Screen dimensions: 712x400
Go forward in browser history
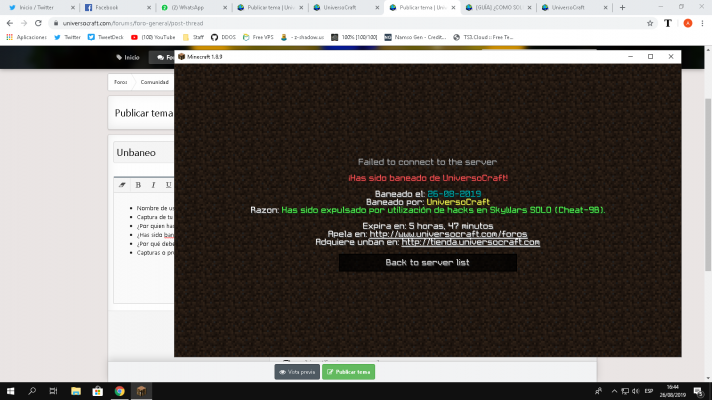24,23
